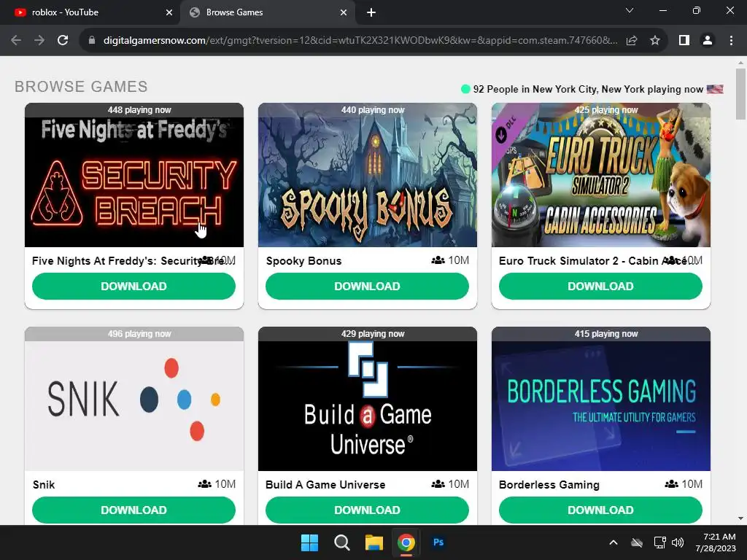747x560 pixels.
Task: Open Chrome three-dot menu
Action: pyautogui.click(x=731, y=41)
